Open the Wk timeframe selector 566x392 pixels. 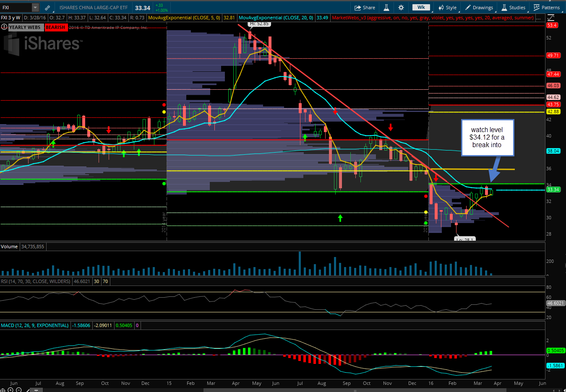pyautogui.click(x=421, y=8)
